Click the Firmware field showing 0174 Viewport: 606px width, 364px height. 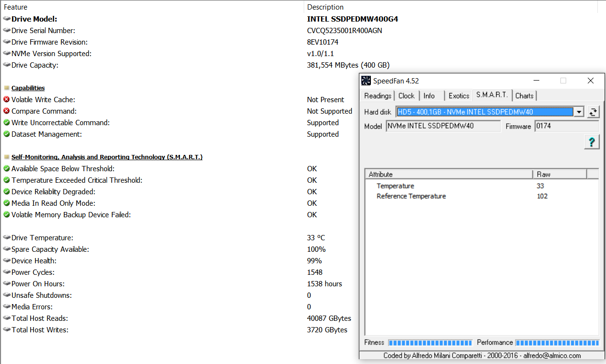tap(567, 127)
